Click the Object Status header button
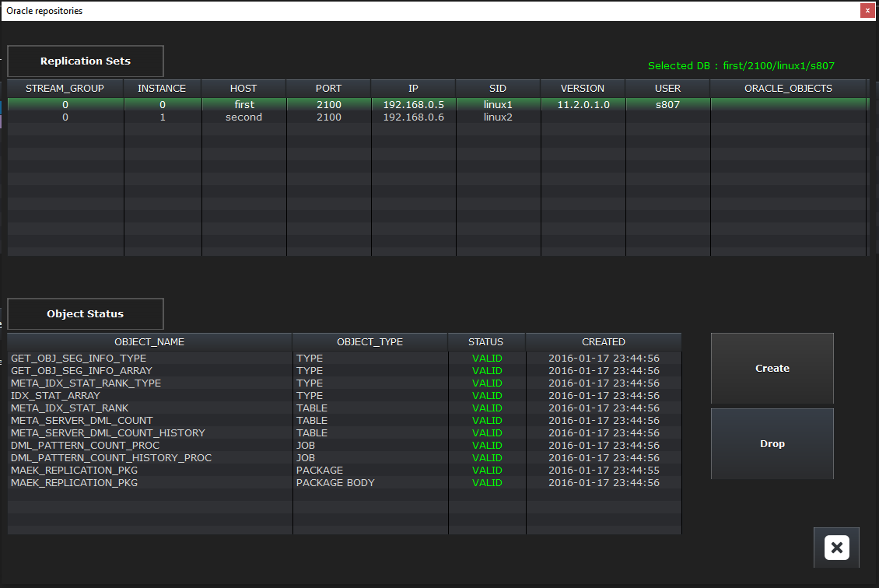The image size is (879, 588). (x=86, y=314)
